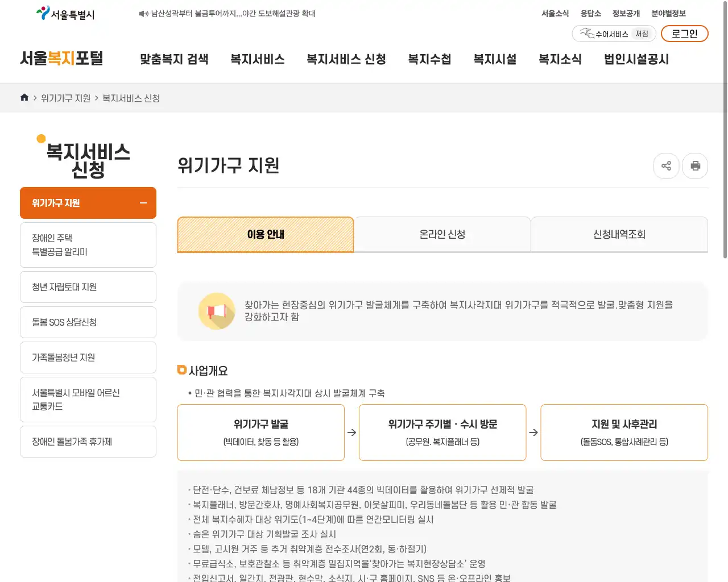Select 장애인 돌봄가족 휴가제 sidebar item
Image resolution: width=728 pixels, height=582 pixels.
point(88,442)
